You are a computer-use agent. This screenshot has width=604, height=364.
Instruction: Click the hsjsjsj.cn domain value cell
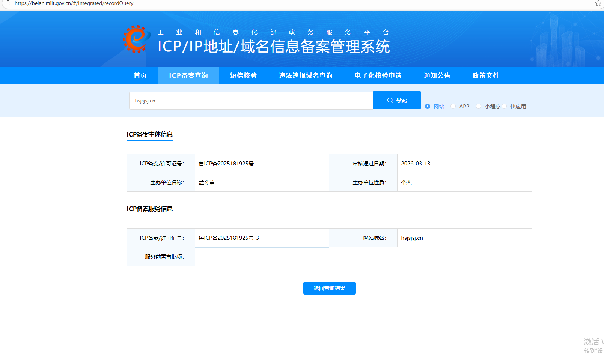click(x=464, y=238)
